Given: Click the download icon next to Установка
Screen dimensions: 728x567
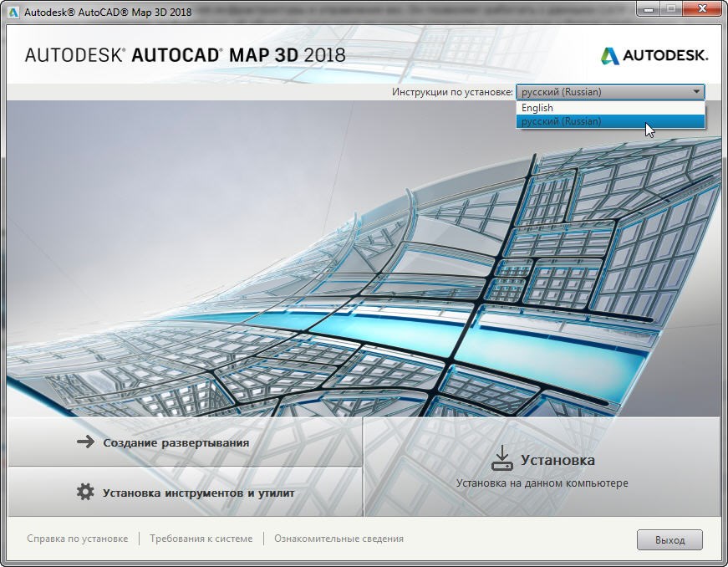Looking at the screenshot, I should (501, 458).
